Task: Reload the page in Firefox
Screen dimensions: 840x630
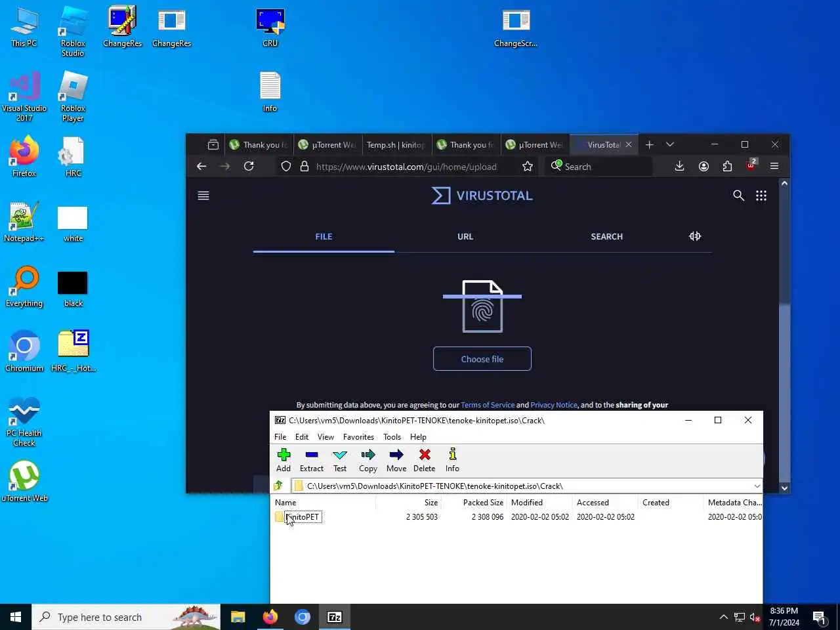Action: (249, 167)
